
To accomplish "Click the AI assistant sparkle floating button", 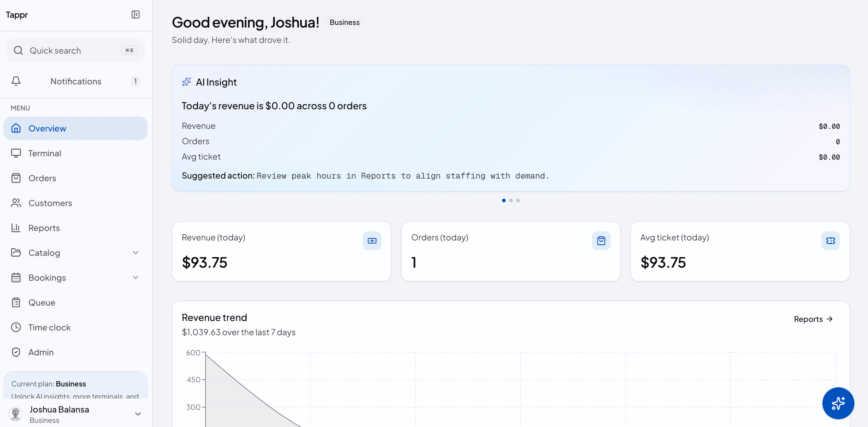I will (838, 403).
